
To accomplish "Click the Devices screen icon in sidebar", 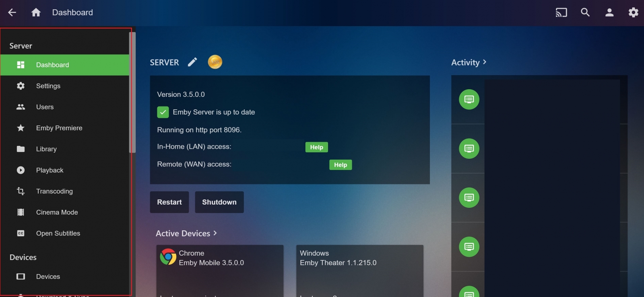I will pos(21,277).
